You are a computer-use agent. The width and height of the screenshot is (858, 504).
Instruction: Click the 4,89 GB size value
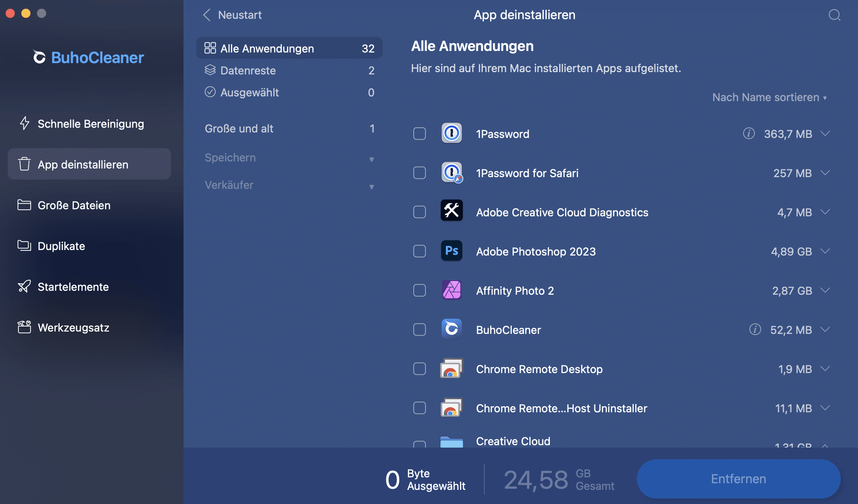click(791, 251)
